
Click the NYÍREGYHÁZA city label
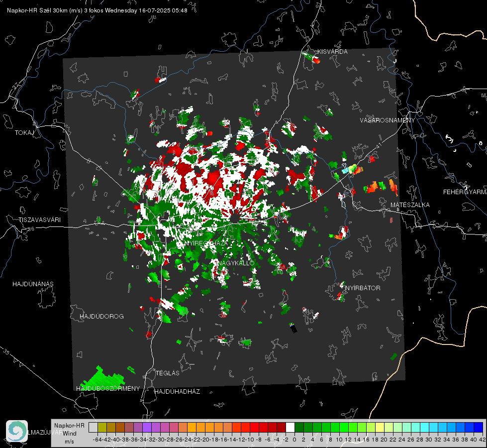point(206,243)
